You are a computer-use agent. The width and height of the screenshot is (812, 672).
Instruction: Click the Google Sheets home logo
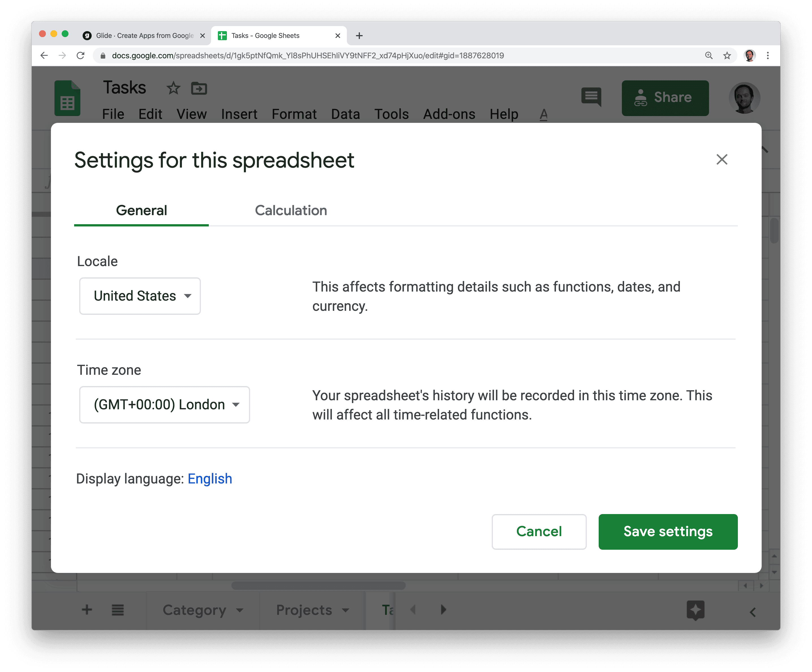pyautogui.click(x=67, y=98)
